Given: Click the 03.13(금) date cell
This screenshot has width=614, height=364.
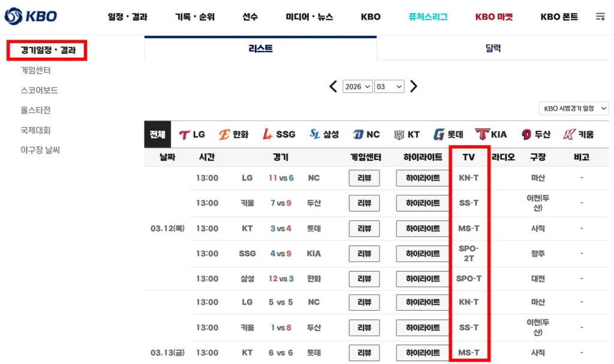Looking at the screenshot, I should click(x=168, y=353).
